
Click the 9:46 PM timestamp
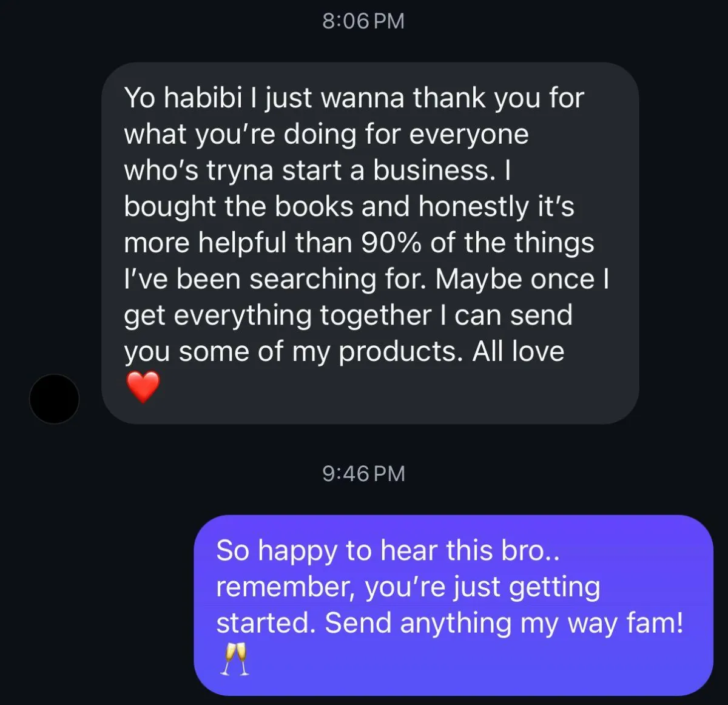pos(363,474)
